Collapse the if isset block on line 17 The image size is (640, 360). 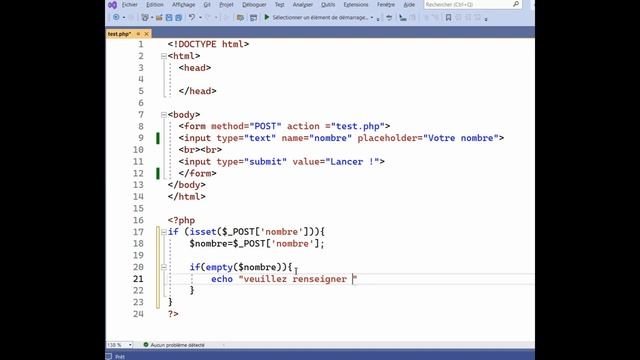coord(164,232)
